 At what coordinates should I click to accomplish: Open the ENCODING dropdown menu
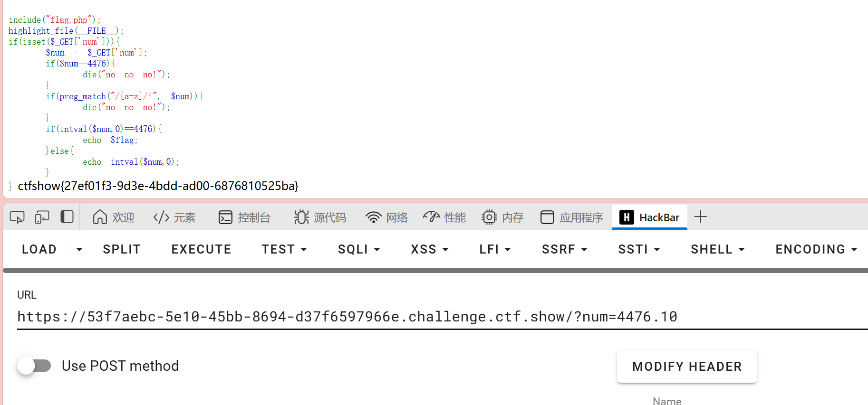(816, 249)
